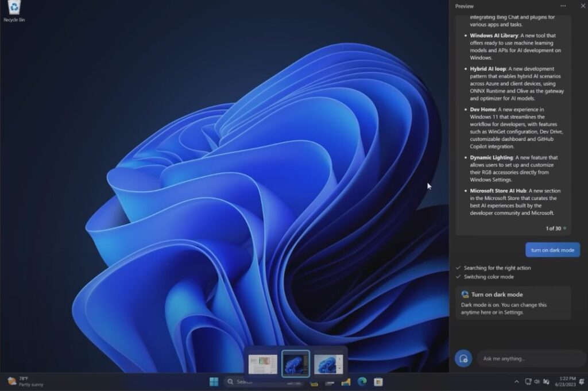Click the network icon in system tray
The width and height of the screenshot is (588, 391).
click(x=528, y=382)
